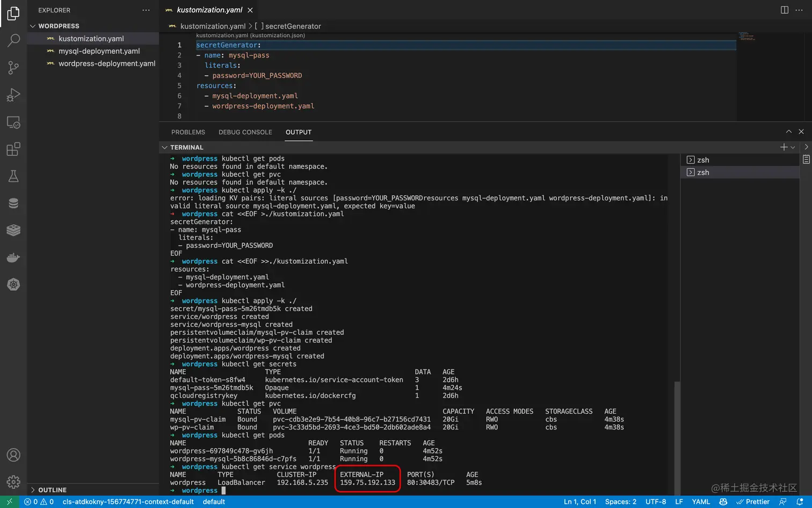Open the Accounts menu
812x508 pixels.
coord(13,455)
